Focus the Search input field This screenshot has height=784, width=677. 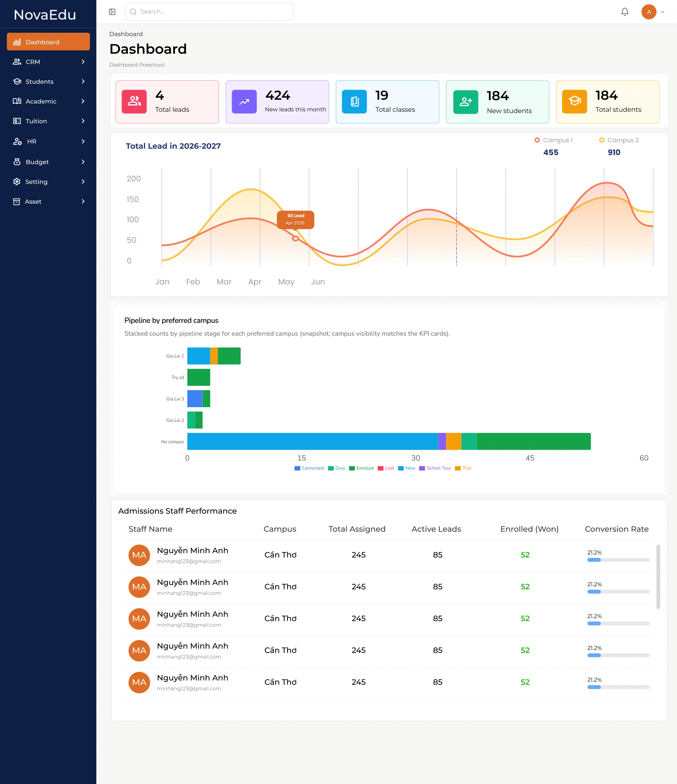[x=209, y=12]
